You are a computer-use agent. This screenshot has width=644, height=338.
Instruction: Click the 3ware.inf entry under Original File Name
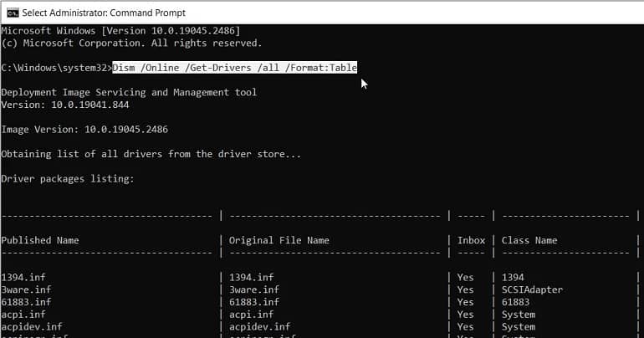[254, 289]
